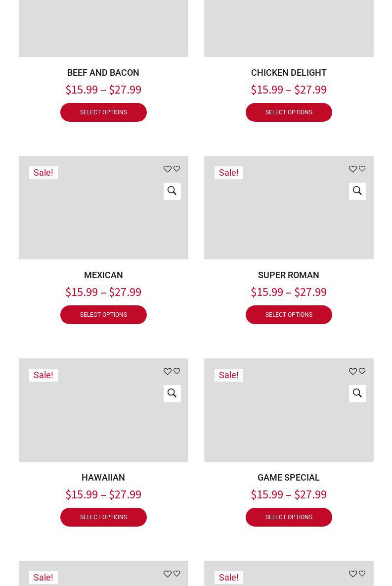Open quick view for Hawaiian pizza

point(172,393)
